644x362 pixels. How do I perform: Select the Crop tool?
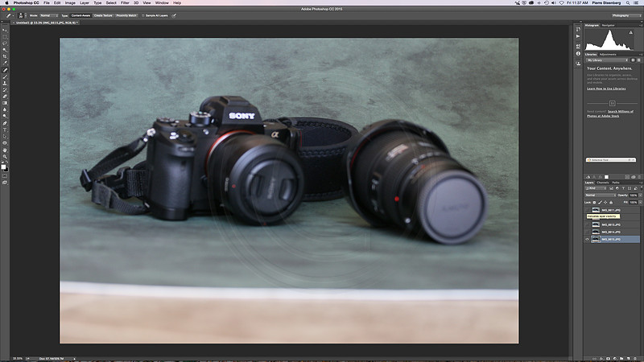5,56
